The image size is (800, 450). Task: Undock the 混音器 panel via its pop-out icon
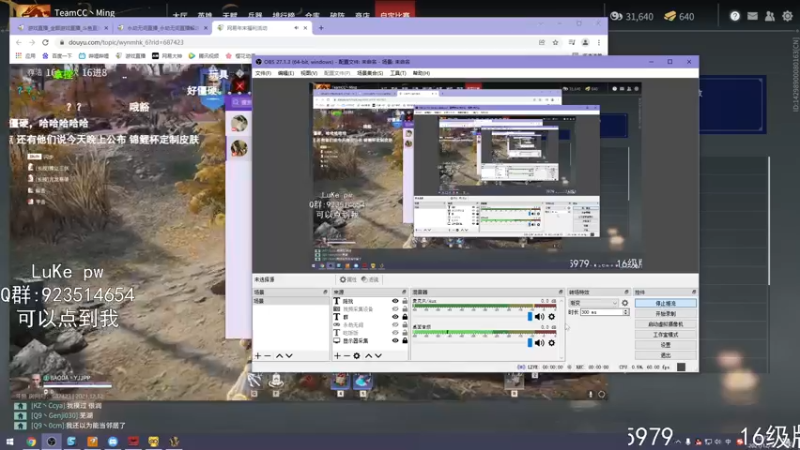click(x=560, y=292)
